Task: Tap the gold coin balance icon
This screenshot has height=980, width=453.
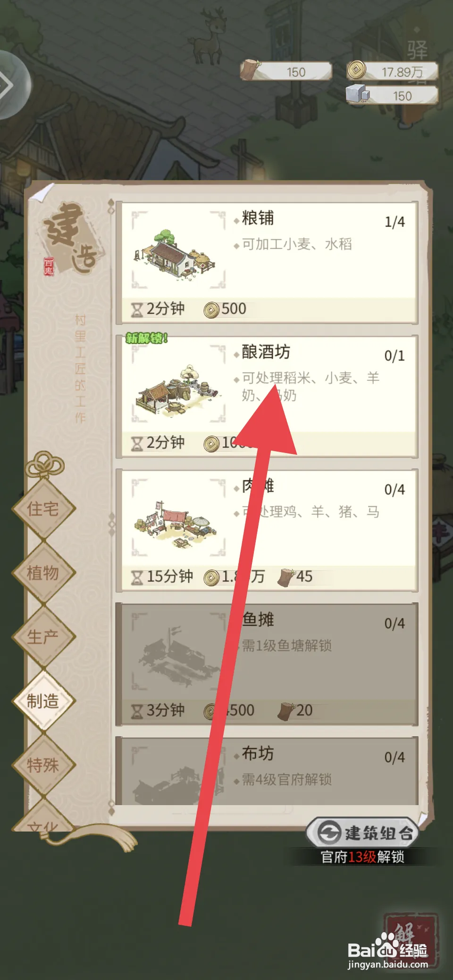Action: tap(357, 70)
